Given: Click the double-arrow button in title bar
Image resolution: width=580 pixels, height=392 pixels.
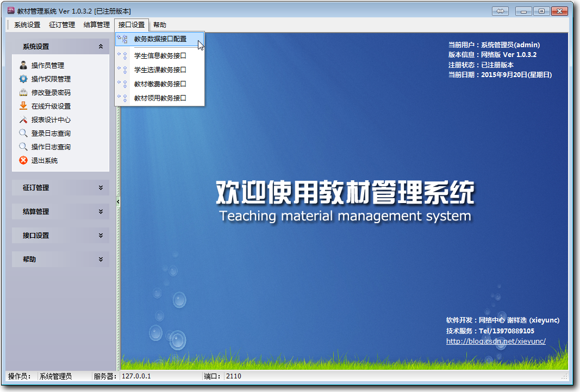Looking at the screenshot, I should tap(500, 11).
